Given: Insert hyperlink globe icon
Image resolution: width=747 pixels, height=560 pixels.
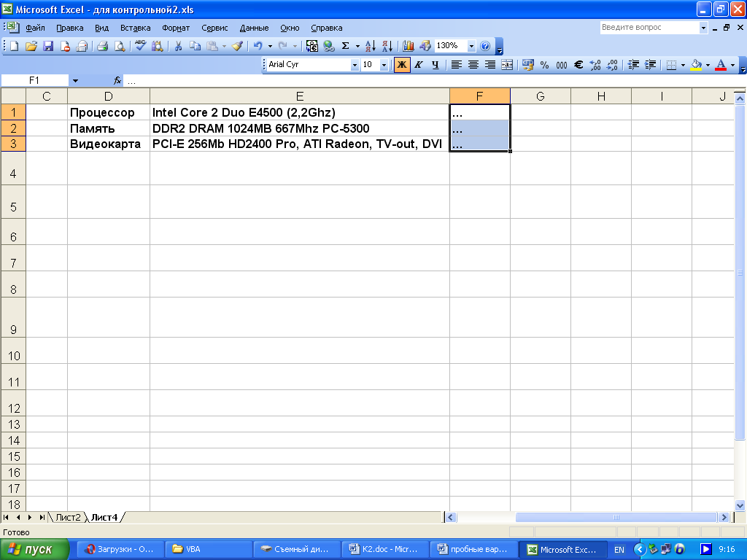Looking at the screenshot, I should (329, 46).
